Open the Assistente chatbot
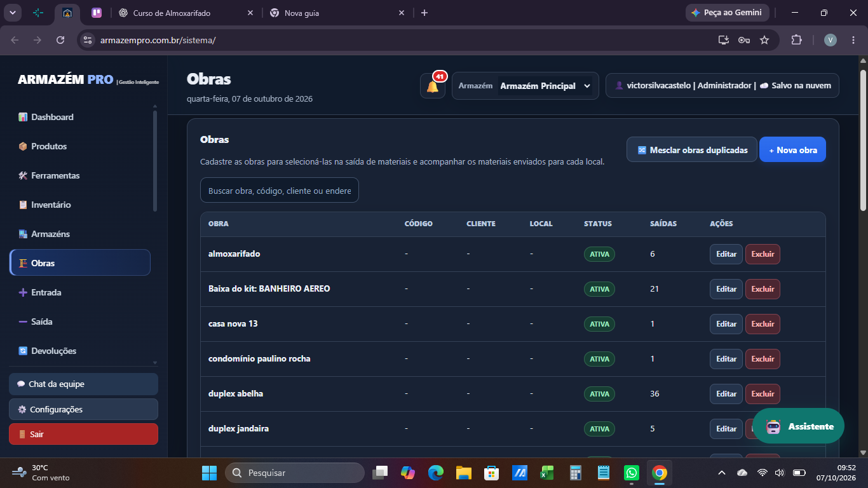The image size is (868, 488). click(799, 426)
